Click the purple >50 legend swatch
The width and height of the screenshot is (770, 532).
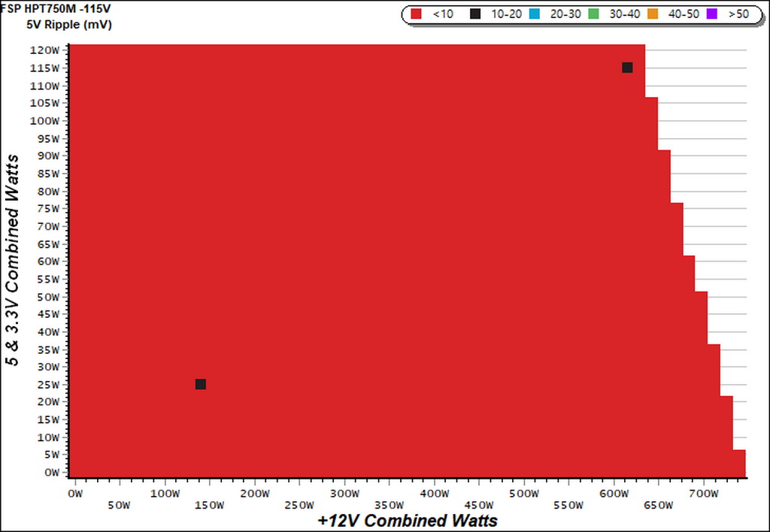711,14
